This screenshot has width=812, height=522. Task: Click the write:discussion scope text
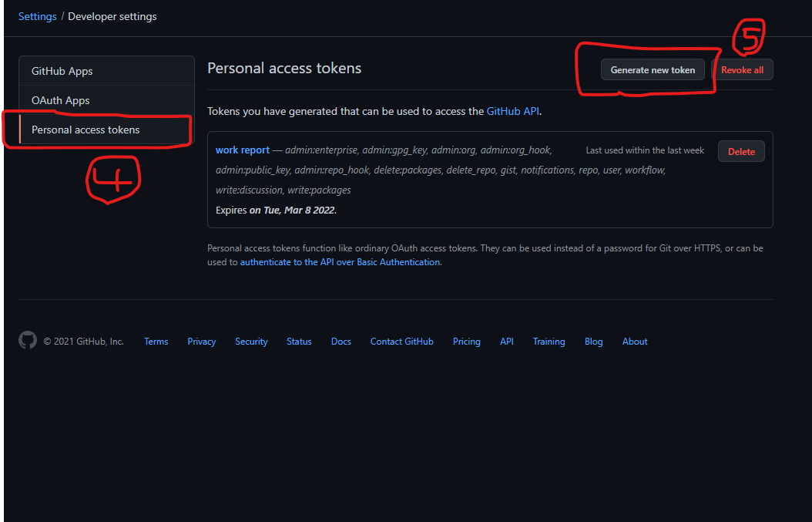click(249, 190)
